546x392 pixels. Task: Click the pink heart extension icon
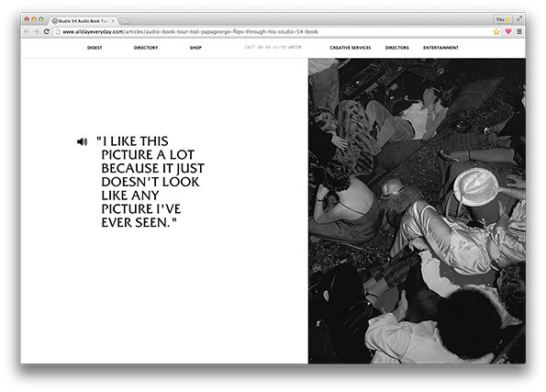click(508, 32)
